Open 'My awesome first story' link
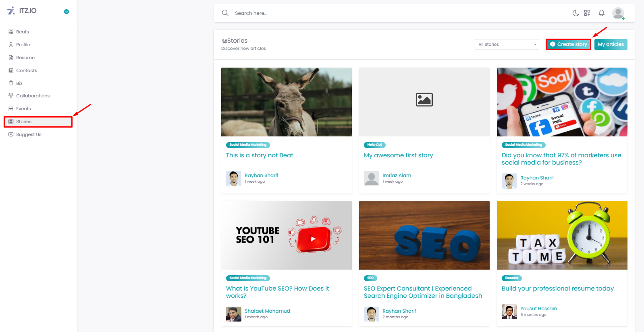This screenshot has width=644, height=332. (398, 155)
